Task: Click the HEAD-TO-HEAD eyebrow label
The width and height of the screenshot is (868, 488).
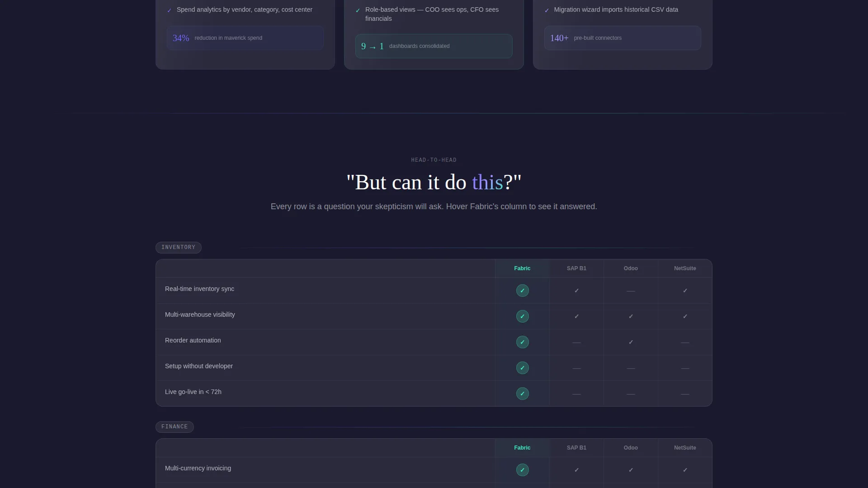Action: [x=434, y=160]
